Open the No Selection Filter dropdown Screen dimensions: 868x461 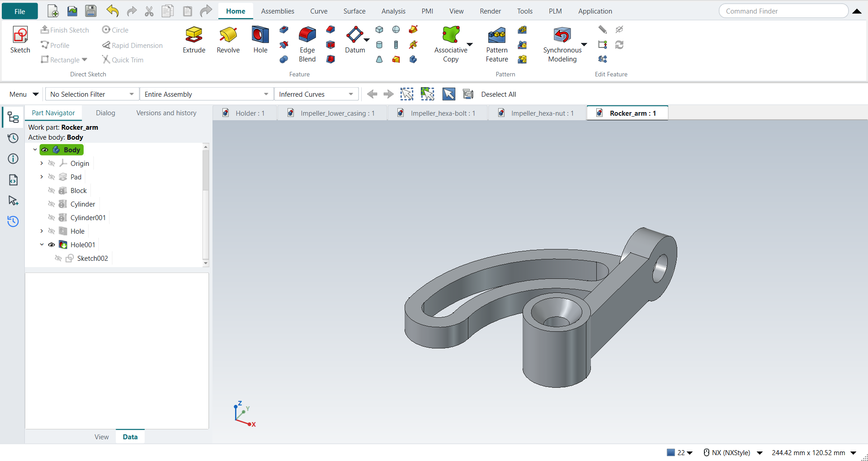92,94
